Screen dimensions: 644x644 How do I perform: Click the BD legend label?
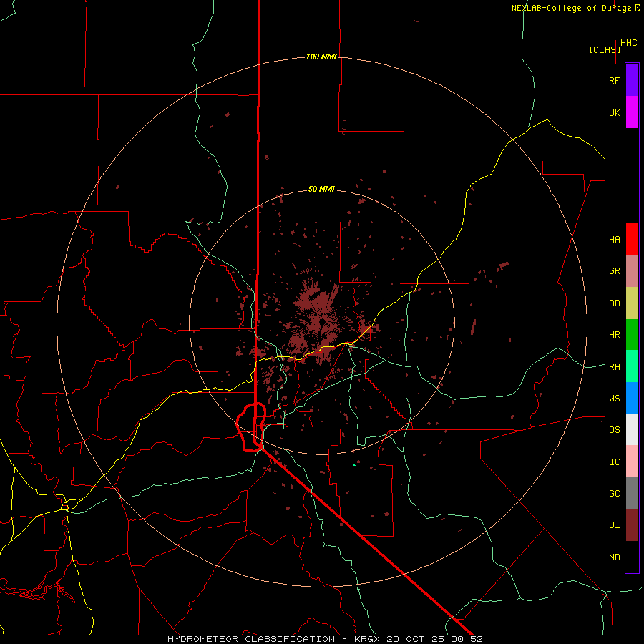pyautogui.click(x=614, y=303)
